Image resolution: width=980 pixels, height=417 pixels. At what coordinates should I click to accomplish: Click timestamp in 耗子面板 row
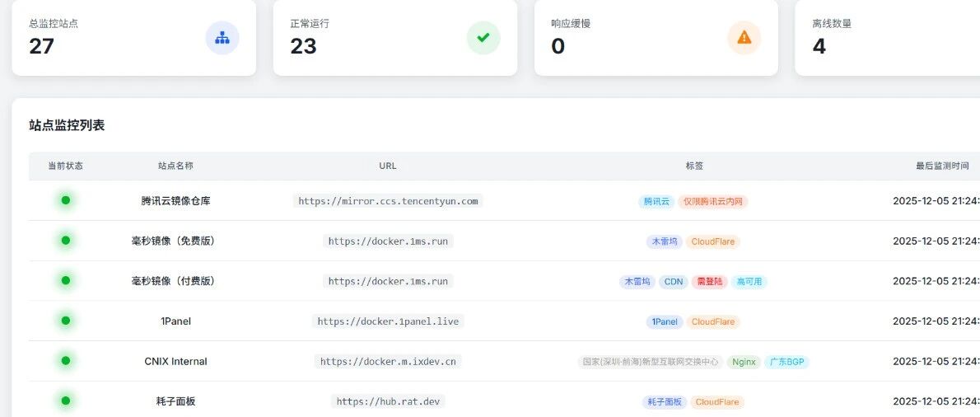click(x=936, y=401)
